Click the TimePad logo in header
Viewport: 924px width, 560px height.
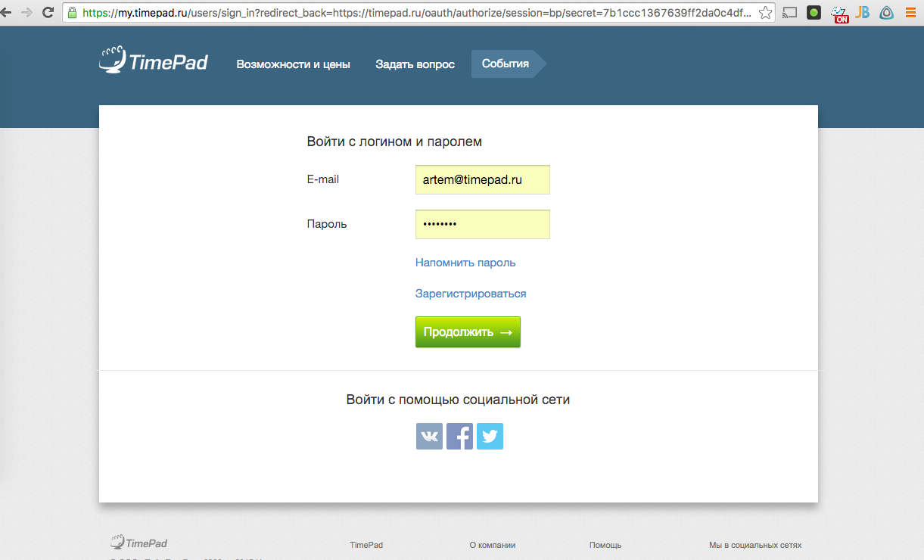tap(154, 61)
